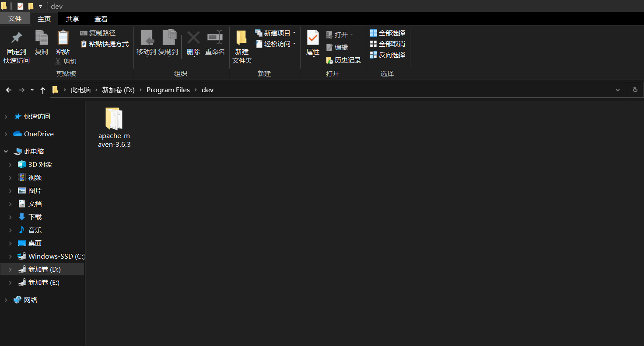This screenshot has height=346, width=644.
Task: Open Desktop (桌面) in sidebar
Action: click(x=35, y=243)
